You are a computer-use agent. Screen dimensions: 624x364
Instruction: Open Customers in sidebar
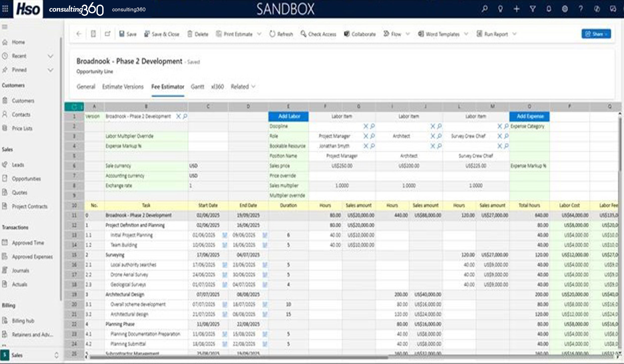pos(23,101)
